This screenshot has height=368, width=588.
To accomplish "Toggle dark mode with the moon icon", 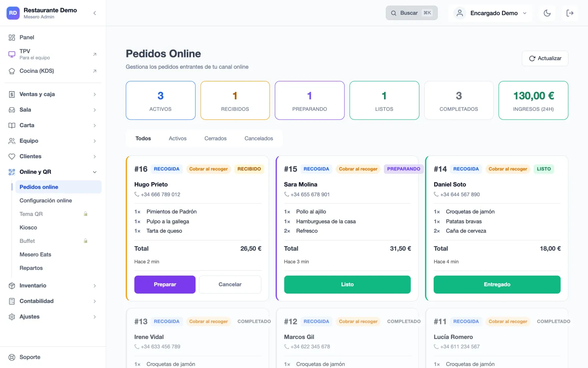I will [547, 13].
